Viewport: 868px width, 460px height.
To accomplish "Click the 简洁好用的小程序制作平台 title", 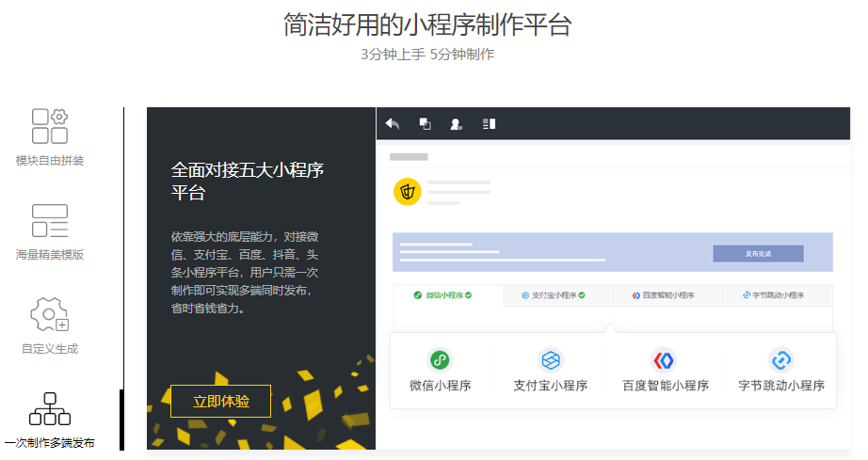I will click(x=427, y=24).
